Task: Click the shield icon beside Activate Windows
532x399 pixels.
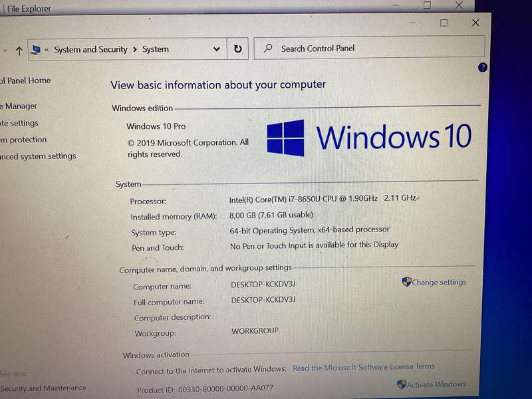Action: point(402,384)
